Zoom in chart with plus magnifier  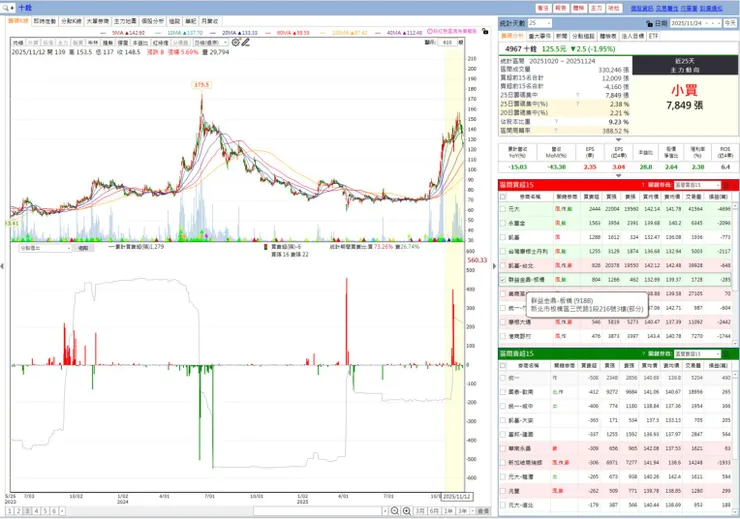(x=406, y=511)
